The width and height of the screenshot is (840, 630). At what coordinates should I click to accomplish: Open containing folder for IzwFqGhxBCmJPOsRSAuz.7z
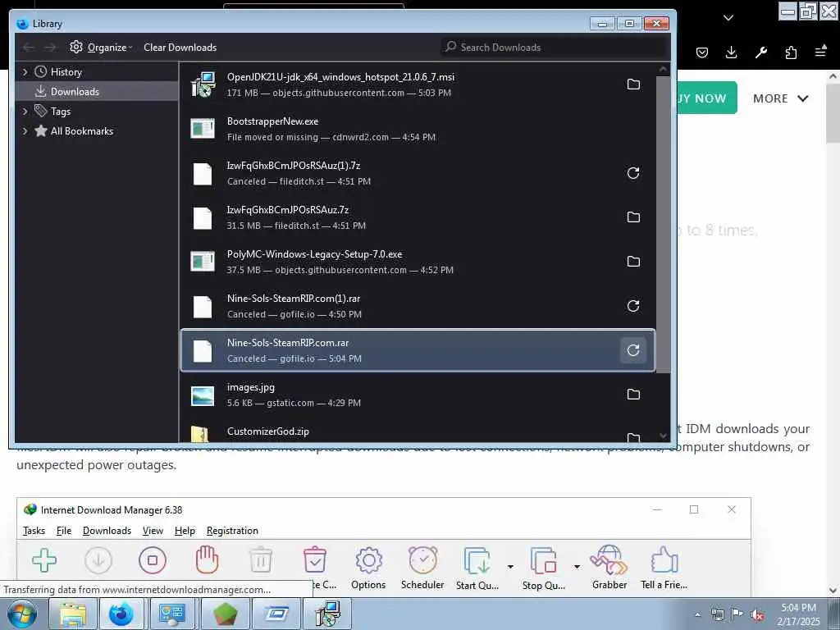pos(633,217)
